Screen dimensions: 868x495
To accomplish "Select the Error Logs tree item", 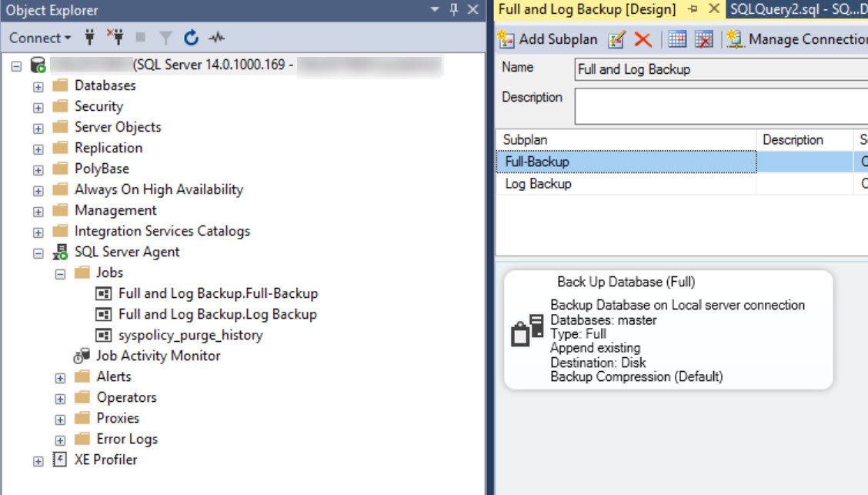I will [x=127, y=439].
